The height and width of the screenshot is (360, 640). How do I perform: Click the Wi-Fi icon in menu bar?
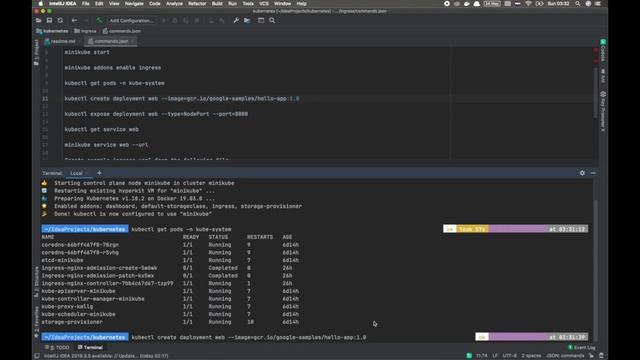coord(528,4)
